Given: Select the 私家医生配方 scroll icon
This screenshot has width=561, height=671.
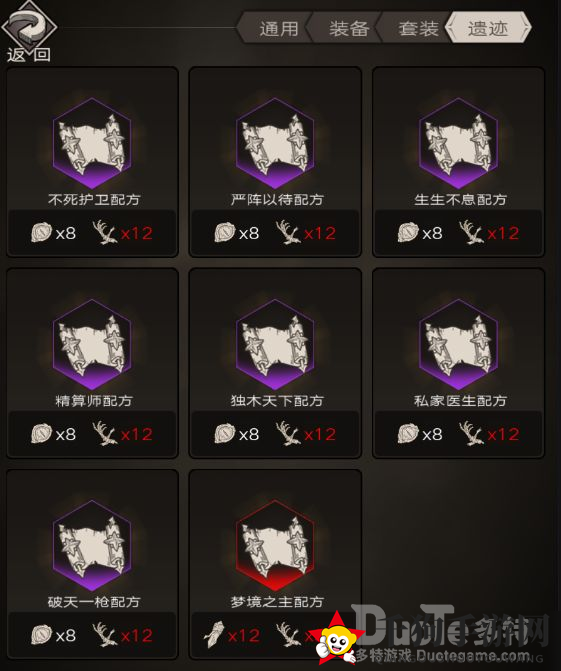Looking at the screenshot, I should tap(458, 344).
